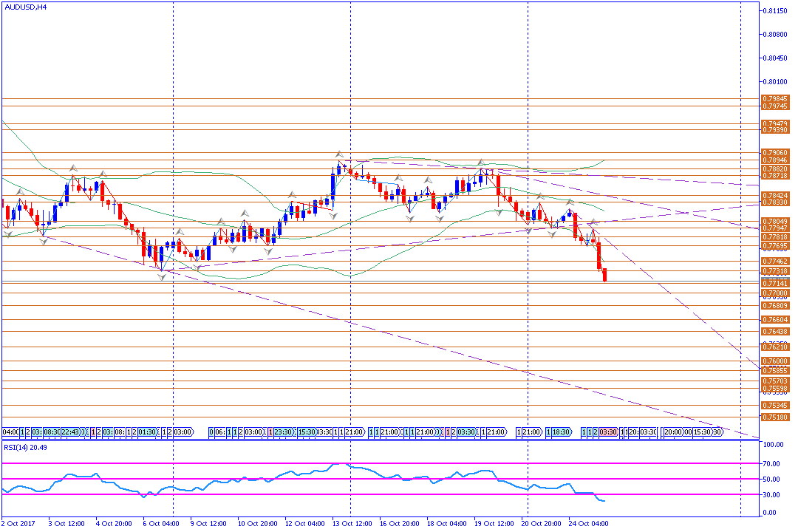Screen dimensions: 798x532
Task: Choose the 0.77947 horizontal level label
Action: (x=775, y=228)
